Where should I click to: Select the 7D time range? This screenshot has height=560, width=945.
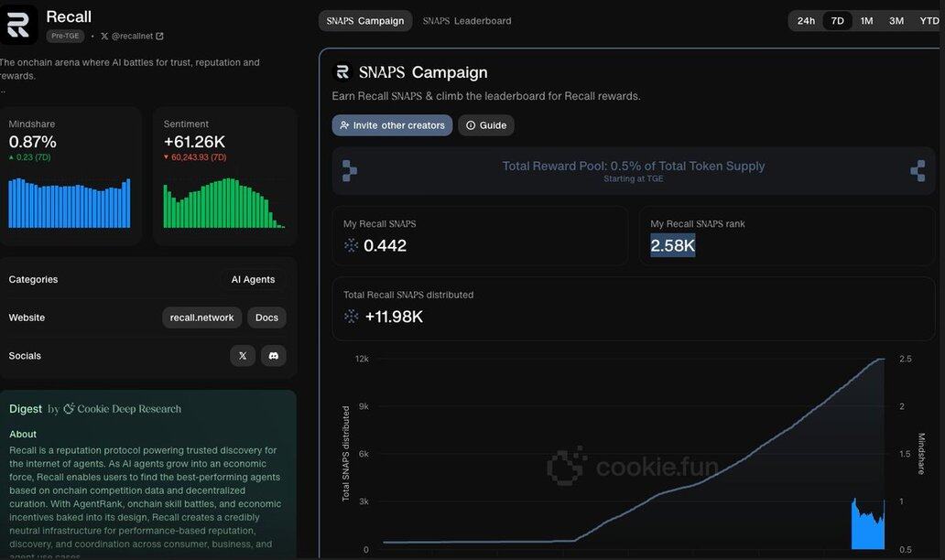pyautogui.click(x=838, y=21)
